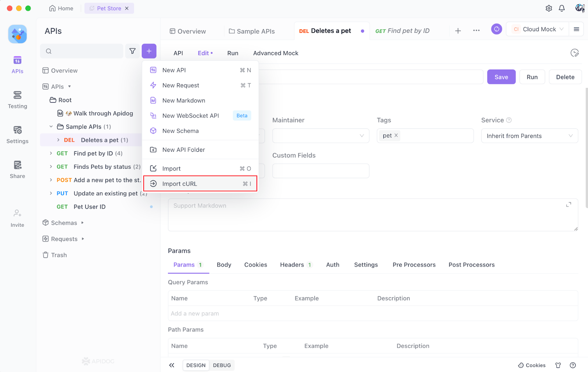Open the notifications bell

(562, 8)
